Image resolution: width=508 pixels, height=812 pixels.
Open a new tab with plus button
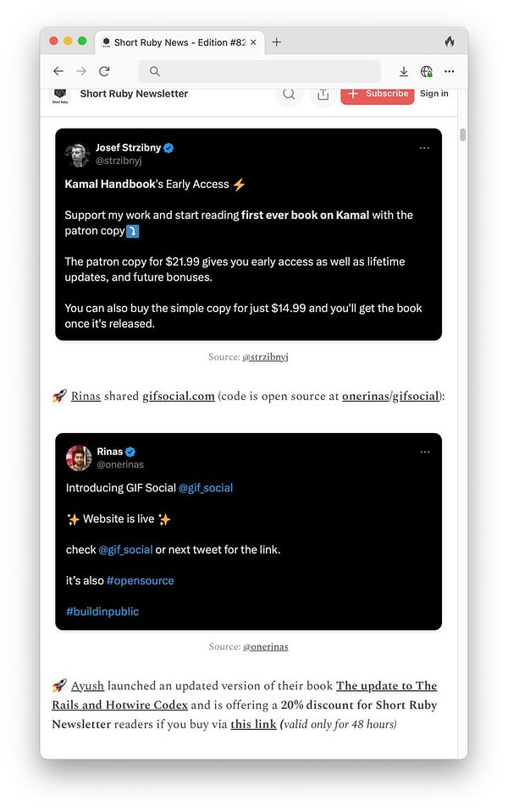277,42
